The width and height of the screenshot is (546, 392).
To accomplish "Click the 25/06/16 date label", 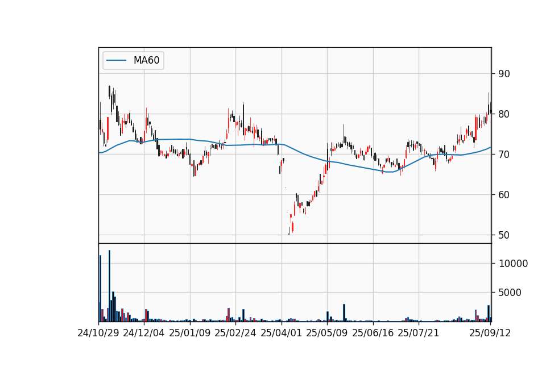I will coord(373,333).
